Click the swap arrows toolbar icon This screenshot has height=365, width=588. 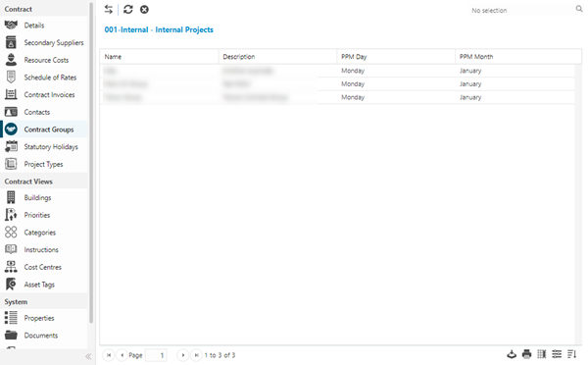tap(109, 10)
